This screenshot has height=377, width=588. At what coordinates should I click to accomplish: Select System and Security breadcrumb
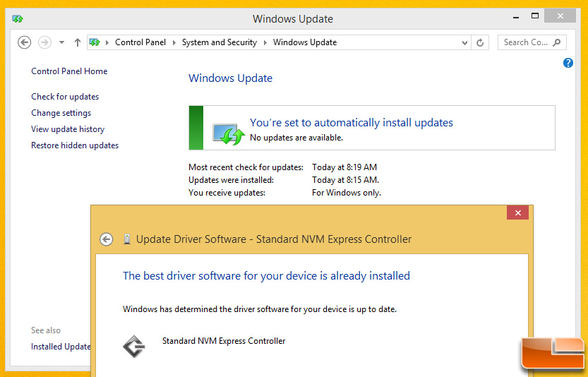point(219,42)
